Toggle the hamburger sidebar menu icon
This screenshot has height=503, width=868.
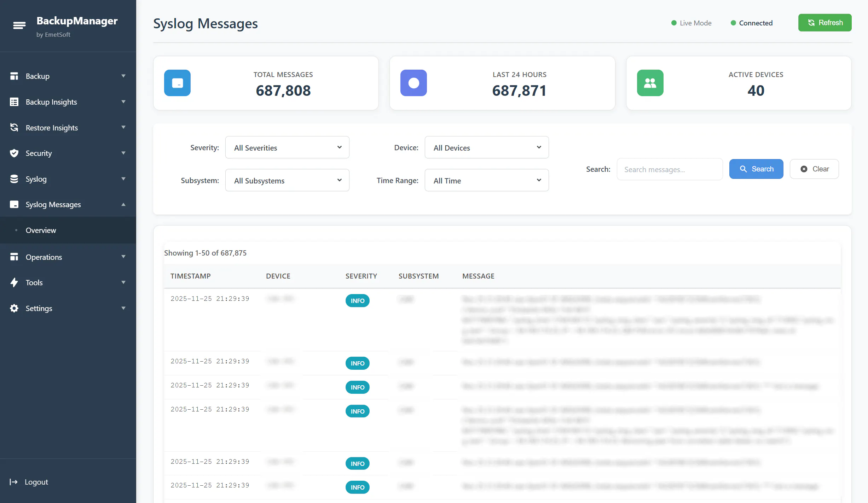(x=19, y=25)
